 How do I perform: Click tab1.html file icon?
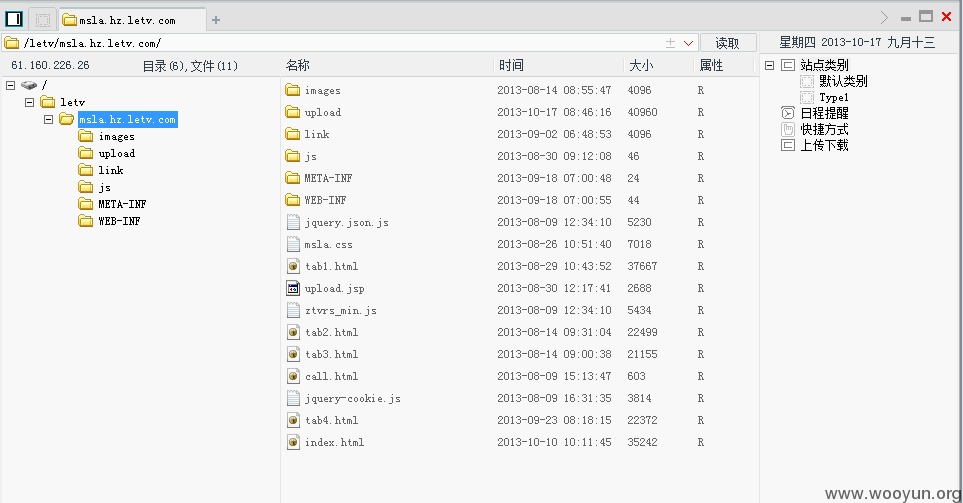click(x=294, y=266)
